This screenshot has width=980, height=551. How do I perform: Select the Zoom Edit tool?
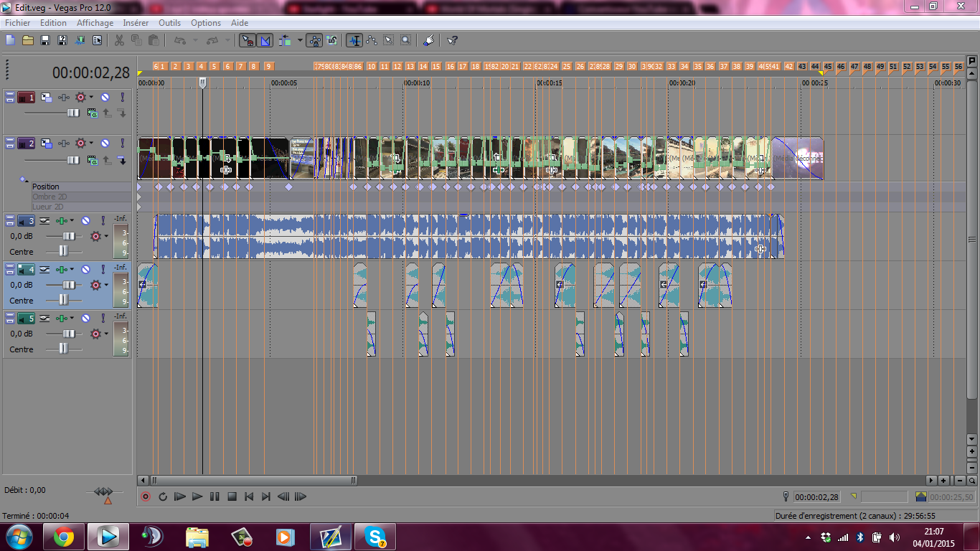pos(406,40)
